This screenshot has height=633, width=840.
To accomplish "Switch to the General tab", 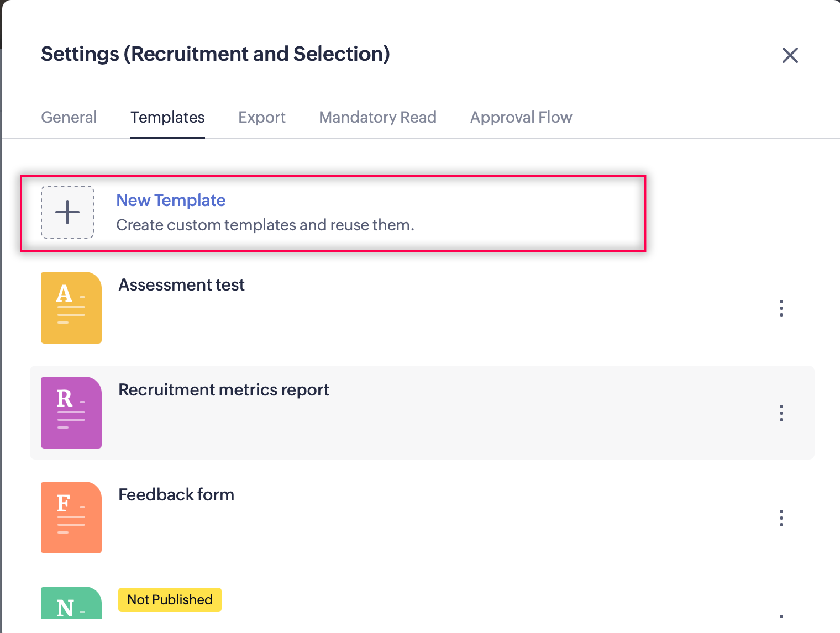I will click(69, 117).
